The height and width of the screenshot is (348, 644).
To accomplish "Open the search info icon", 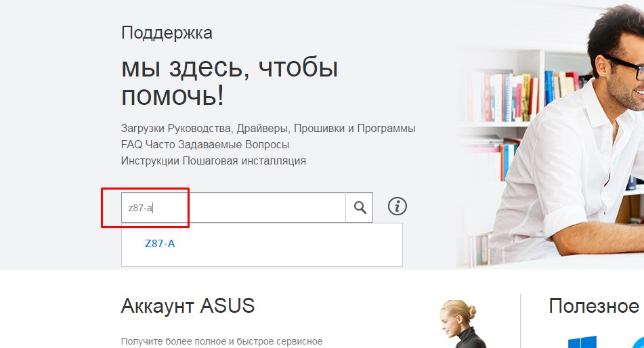I will coord(397,206).
